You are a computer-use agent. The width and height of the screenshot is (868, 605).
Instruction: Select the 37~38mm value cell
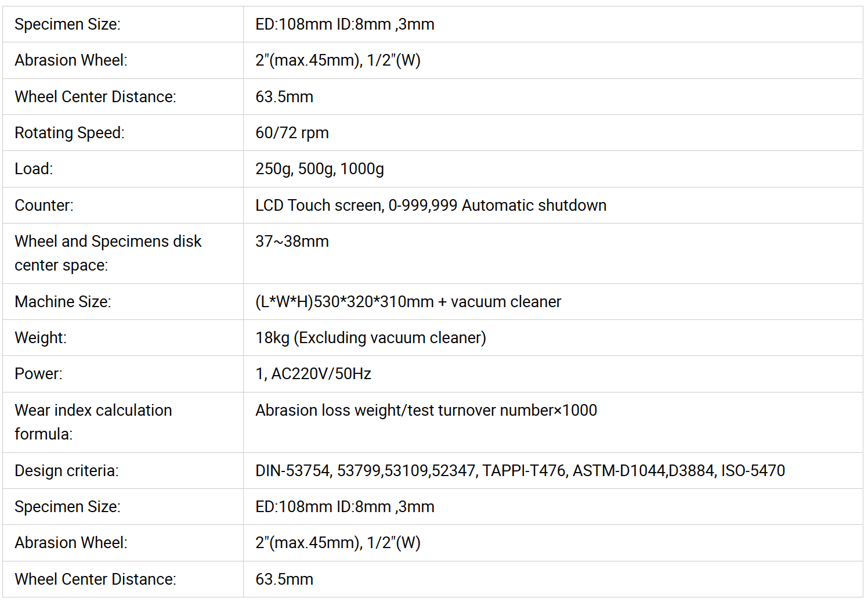click(292, 242)
